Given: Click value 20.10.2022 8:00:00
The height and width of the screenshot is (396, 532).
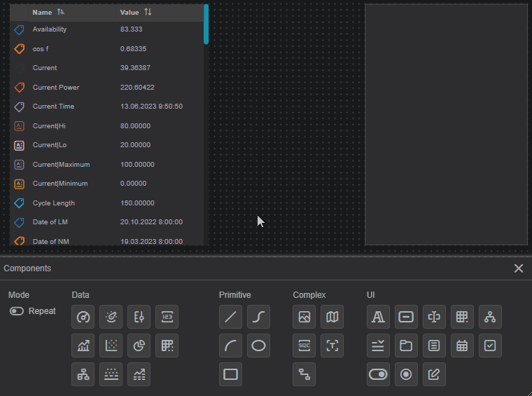Looking at the screenshot, I should coord(151,222).
